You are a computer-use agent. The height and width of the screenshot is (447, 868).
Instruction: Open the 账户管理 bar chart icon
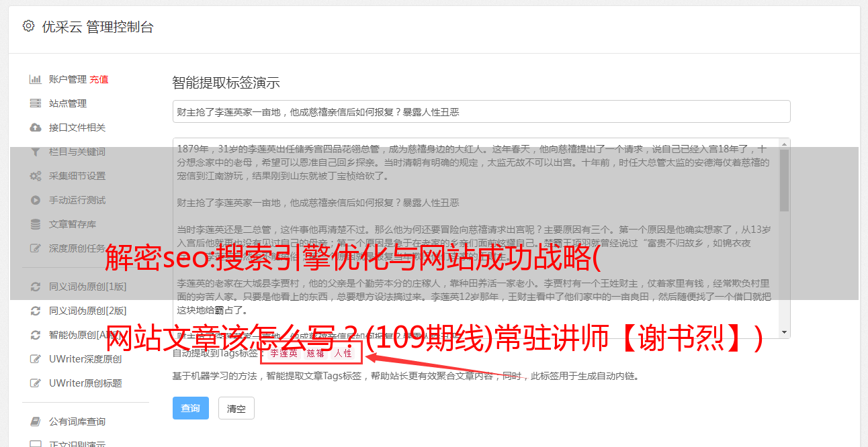click(36, 79)
